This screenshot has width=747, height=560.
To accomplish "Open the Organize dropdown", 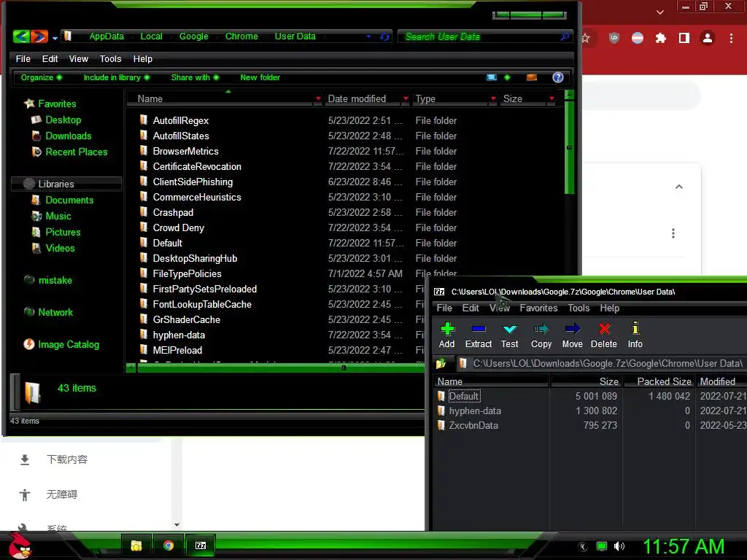I will 42,77.
